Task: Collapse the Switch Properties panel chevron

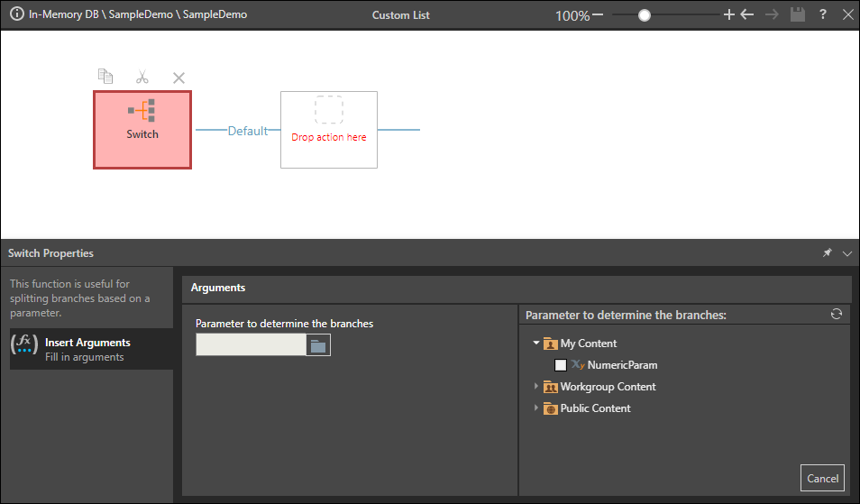Action: (847, 253)
